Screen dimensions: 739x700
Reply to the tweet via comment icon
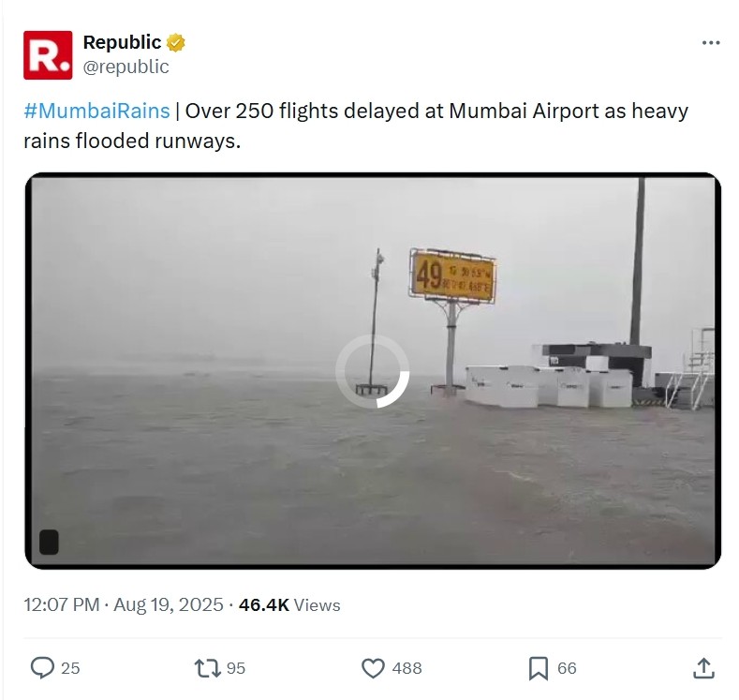(x=42, y=668)
